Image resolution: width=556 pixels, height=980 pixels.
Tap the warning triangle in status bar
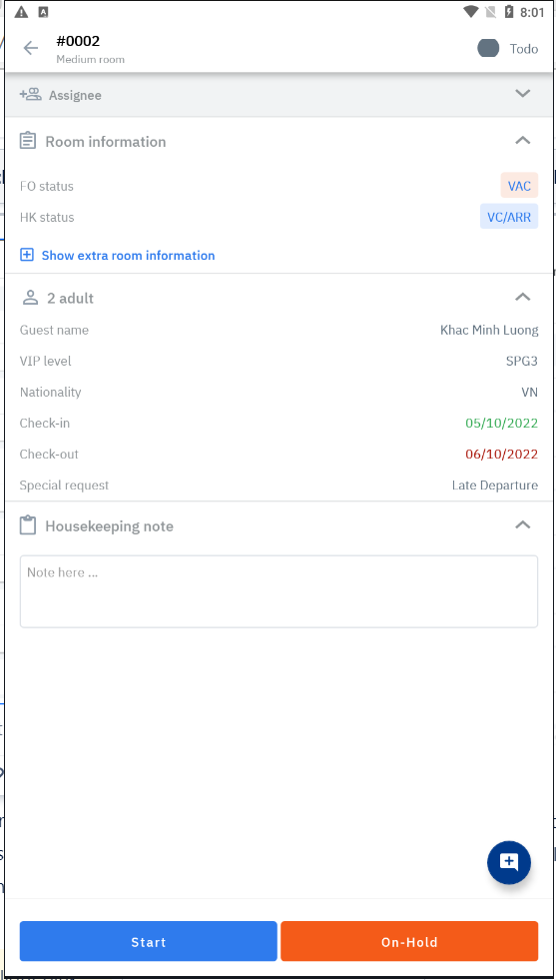(21, 12)
